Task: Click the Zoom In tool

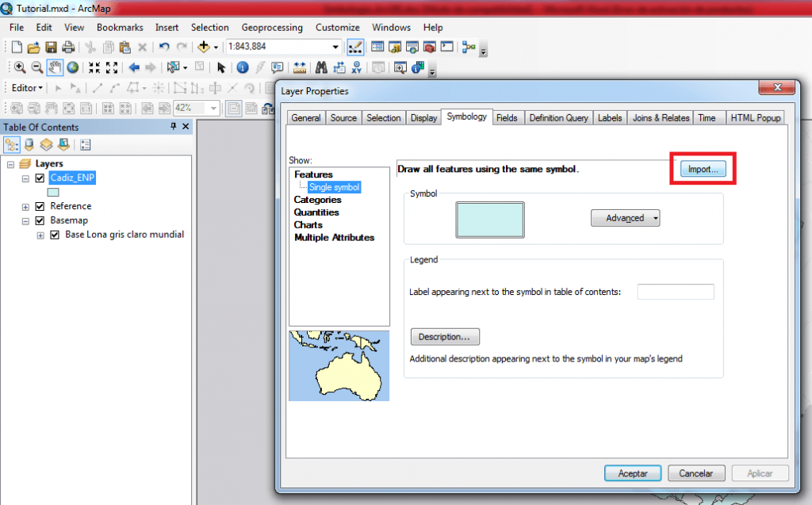Action: coord(20,67)
